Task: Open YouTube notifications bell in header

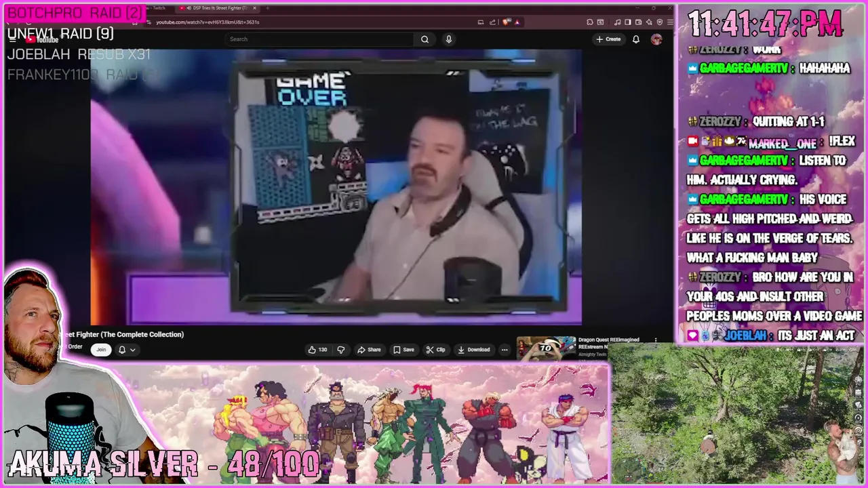Action: click(635, 39)
